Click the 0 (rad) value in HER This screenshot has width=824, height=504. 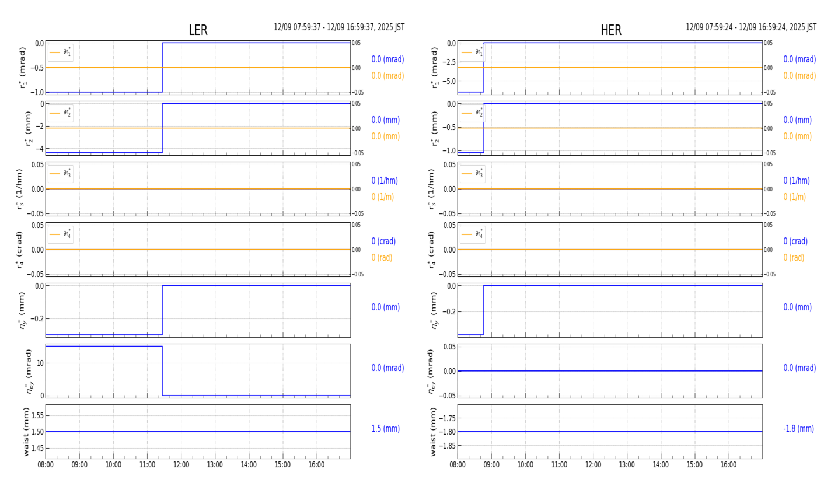click(x=794, y=258)
